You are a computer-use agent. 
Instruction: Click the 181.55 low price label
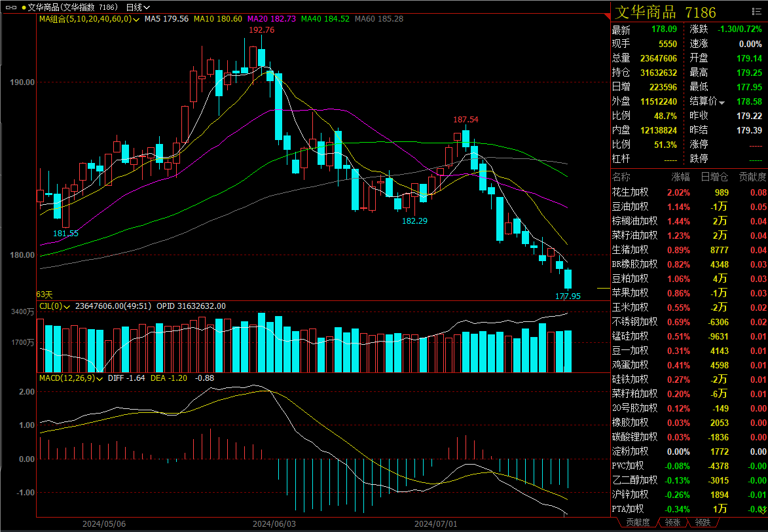pos(65,234)
